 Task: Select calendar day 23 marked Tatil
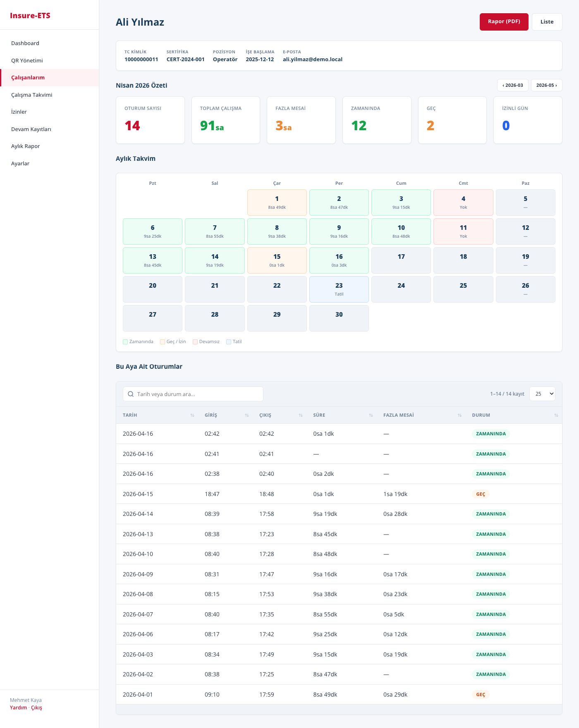339,289
